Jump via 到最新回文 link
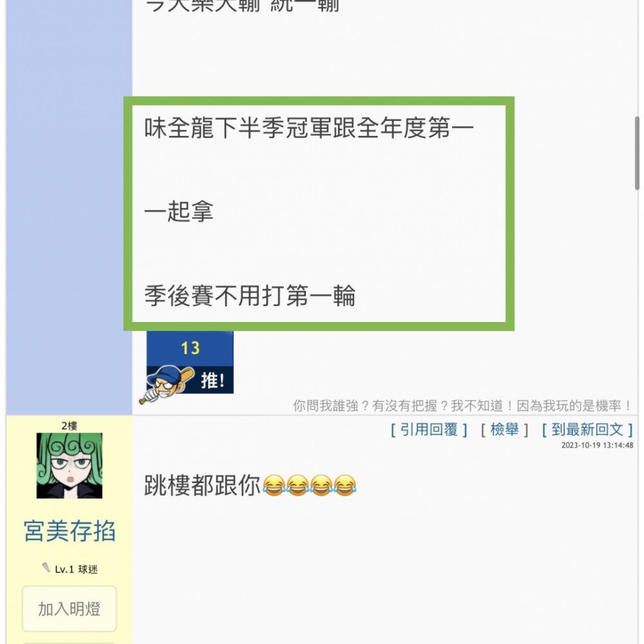644x644 pixels. (x=587, y=430)
